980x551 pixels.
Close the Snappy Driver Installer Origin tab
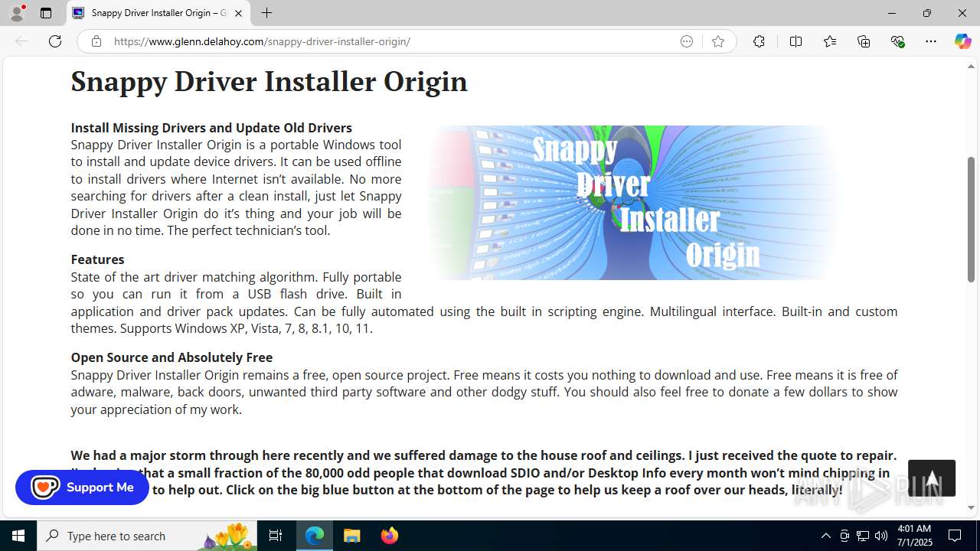(238, 13)
